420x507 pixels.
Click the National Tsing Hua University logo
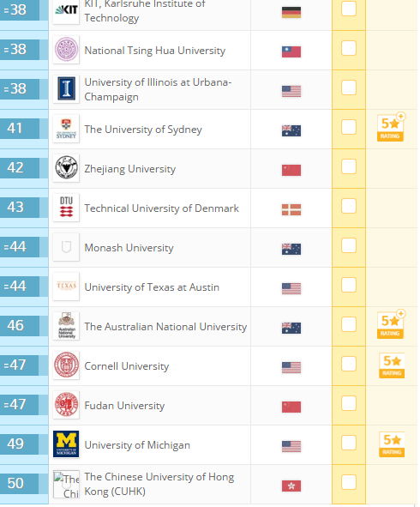click(x=66, y=50)
